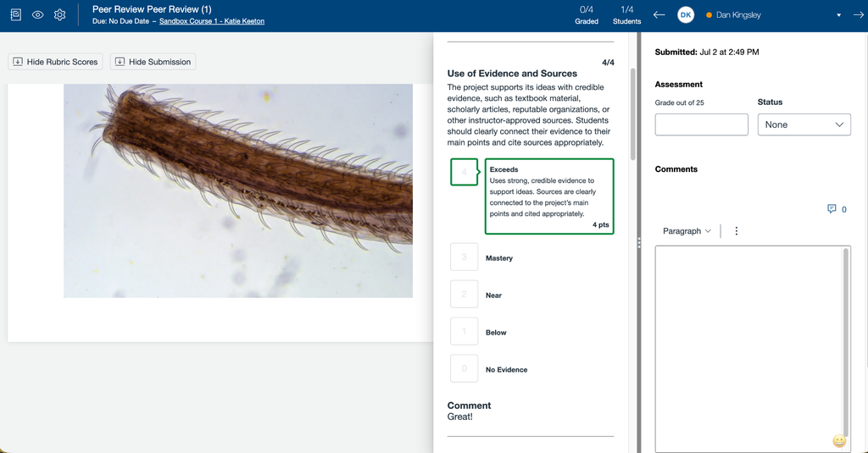Open the editor more options menu

click(737, 230)
